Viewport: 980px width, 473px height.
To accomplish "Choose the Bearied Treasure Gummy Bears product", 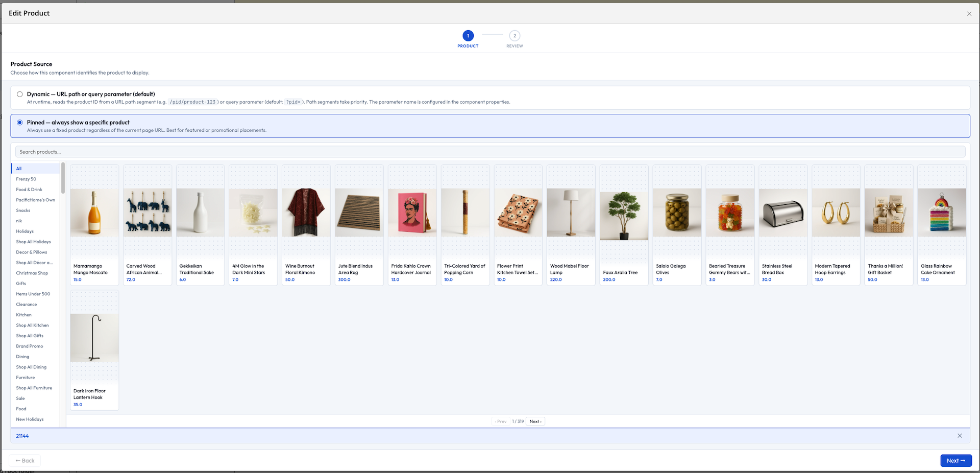I will [x=730, y=225].
